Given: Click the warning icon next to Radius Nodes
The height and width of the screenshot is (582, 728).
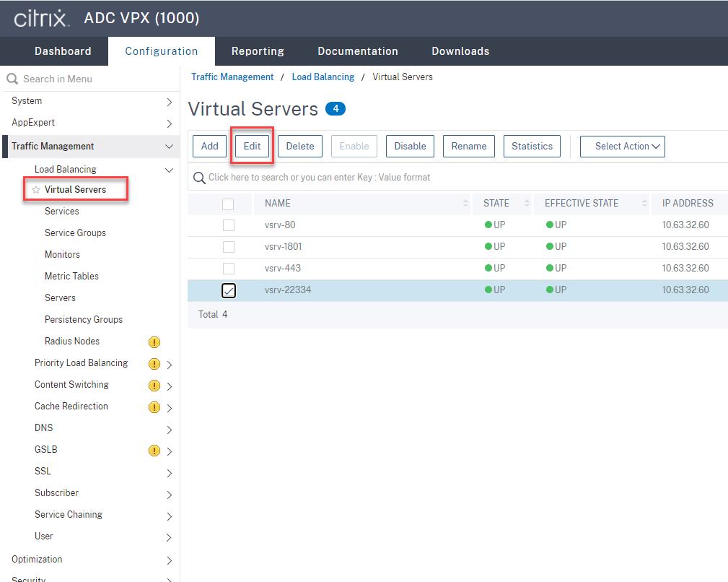Looking at the screenshot, I should [x=154, y=341].
